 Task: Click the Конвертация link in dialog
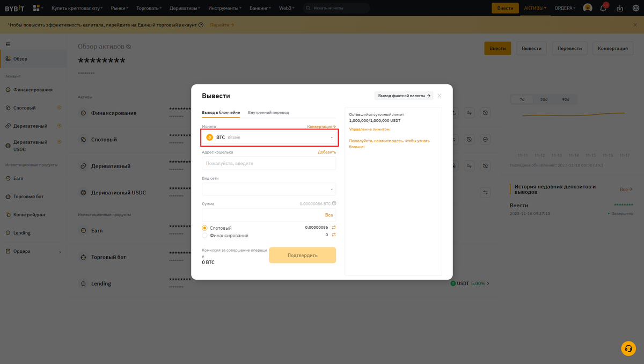click(x=321, y=127)
